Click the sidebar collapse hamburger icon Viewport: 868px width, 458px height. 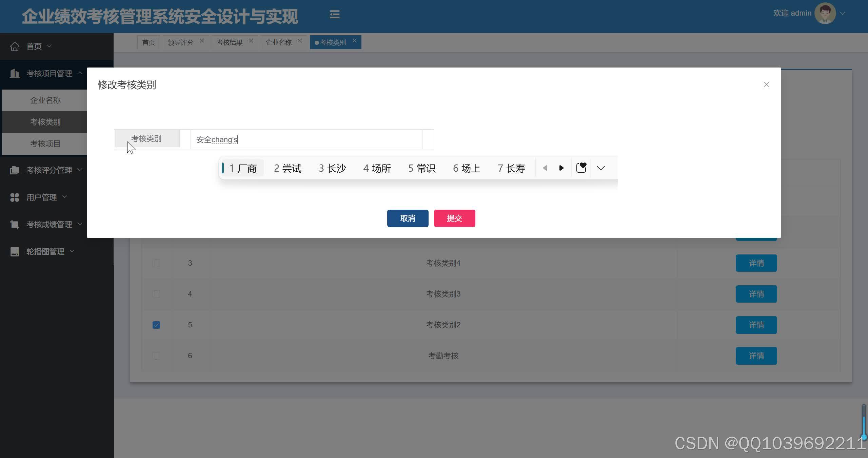(x=334, y=14)
